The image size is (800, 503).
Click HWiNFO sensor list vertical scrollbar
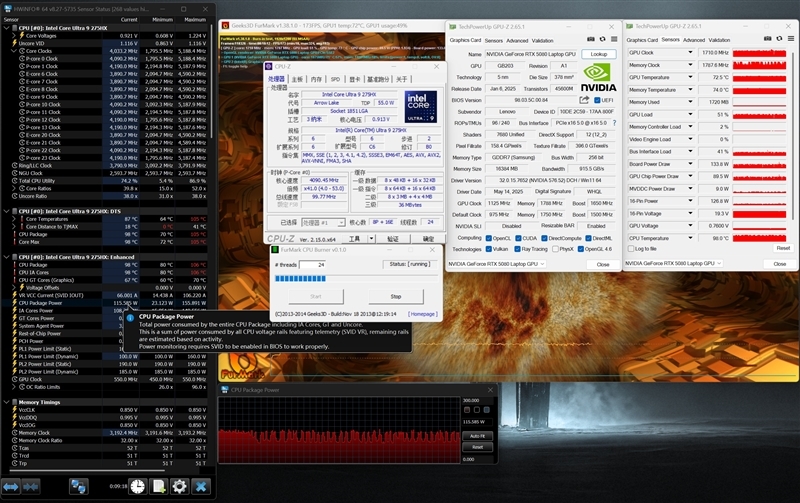[211, 82]
